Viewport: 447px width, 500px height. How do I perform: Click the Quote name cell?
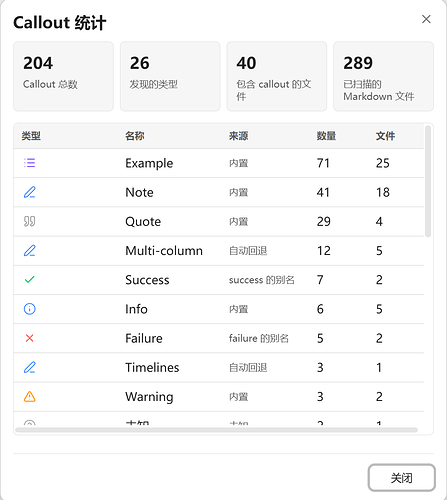143,222
